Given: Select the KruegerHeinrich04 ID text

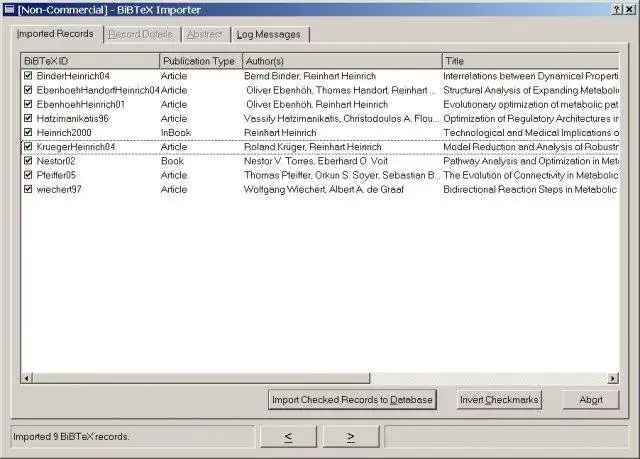Looking at the screenshot, I should (76, 147).
